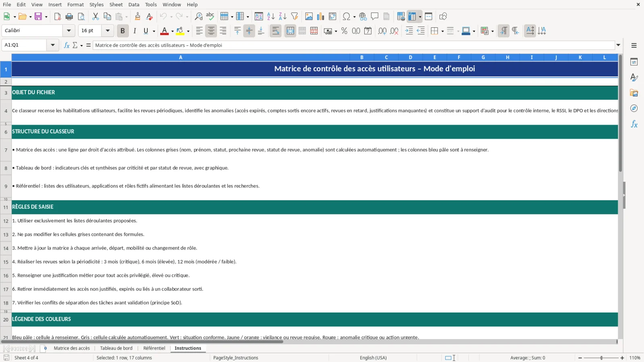Open the Name Box dropdown
The height and width of the screenshot is (362, 644).
(53, 45)
